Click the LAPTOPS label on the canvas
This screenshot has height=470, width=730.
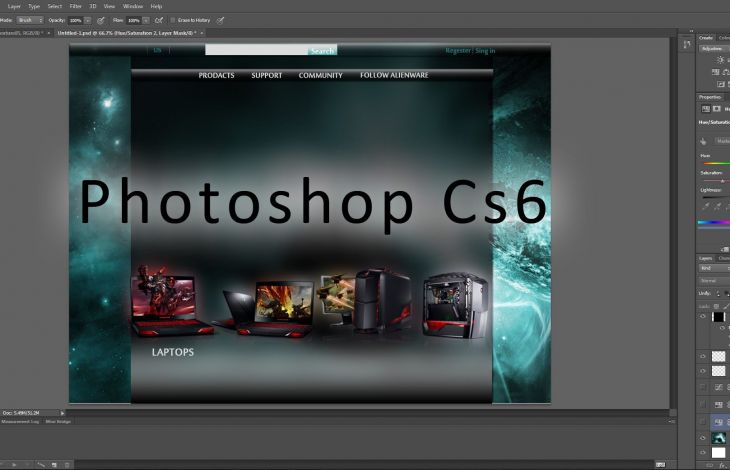point(173,352)
